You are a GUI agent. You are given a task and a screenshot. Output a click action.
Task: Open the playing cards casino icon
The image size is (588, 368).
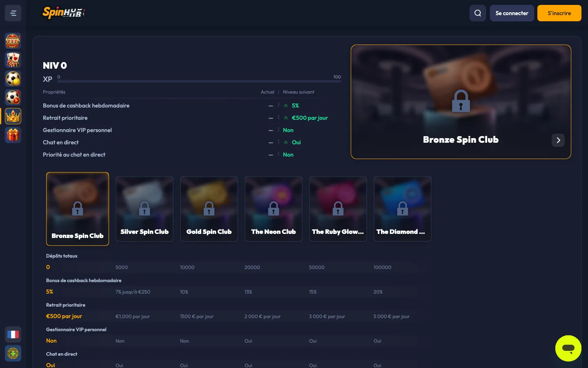pyautogui.click(x=13, y=60)
